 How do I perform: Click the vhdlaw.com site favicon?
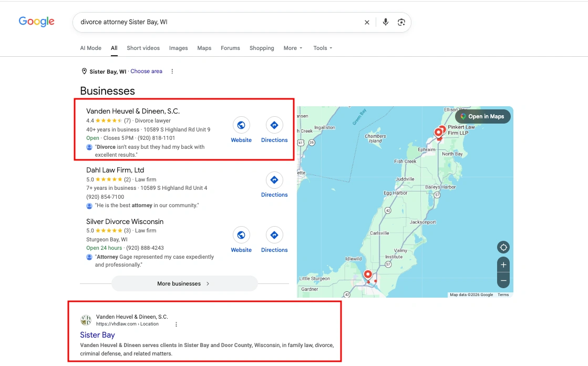coord(86,320)
